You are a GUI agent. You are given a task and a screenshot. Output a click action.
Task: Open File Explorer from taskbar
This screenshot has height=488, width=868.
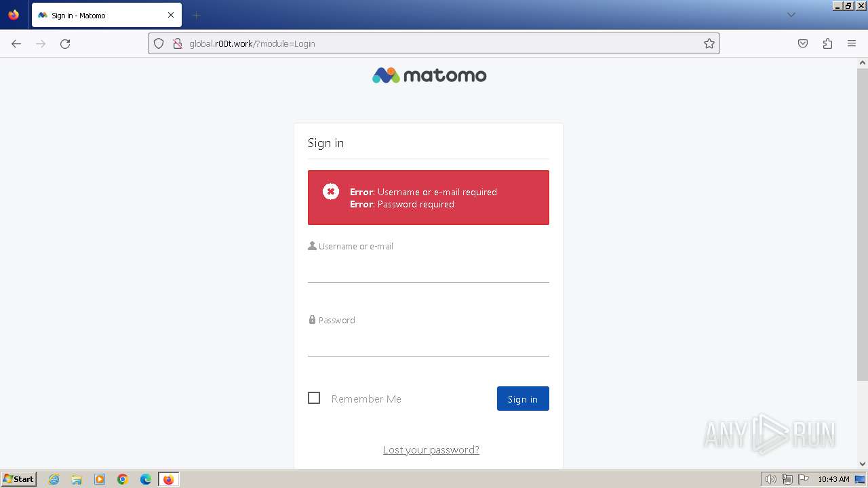77,479
